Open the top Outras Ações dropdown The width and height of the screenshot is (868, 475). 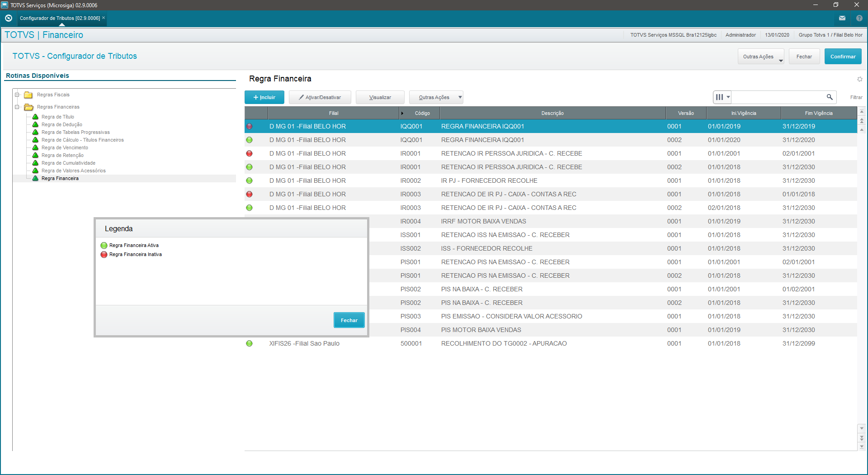(x=761, y=57)
